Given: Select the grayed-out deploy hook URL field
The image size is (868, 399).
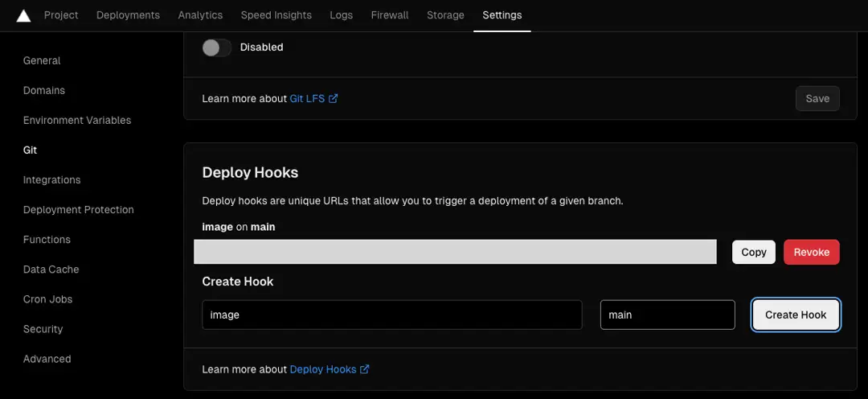Looking at the screenshot, I should tap(455, 252).
